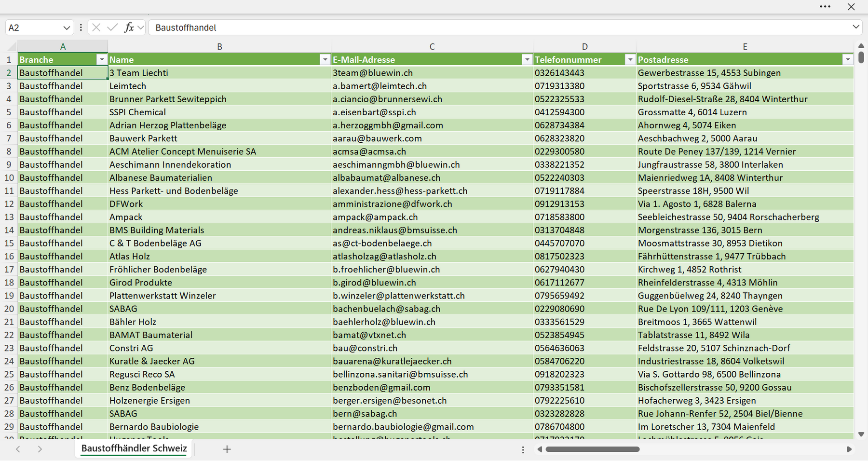Open the Postadresse column filter dropdown
Viewport: 868px width, 461px height.
pyautogui.click(x=848, y=59)
